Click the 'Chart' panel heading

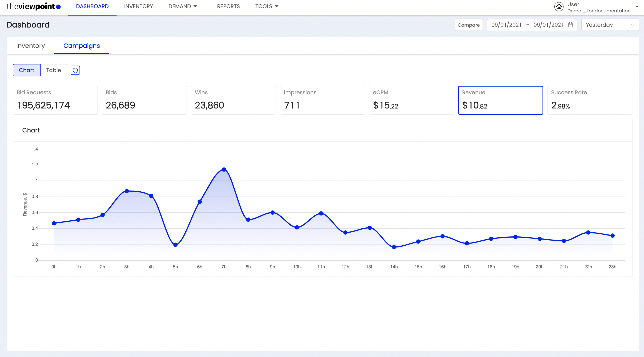31,130
